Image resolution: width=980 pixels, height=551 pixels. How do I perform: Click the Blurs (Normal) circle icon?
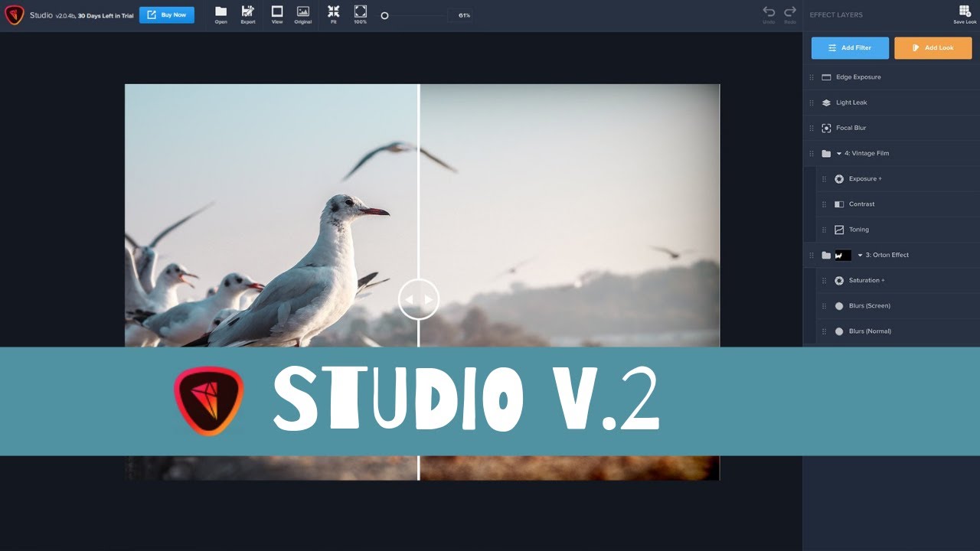839,331
